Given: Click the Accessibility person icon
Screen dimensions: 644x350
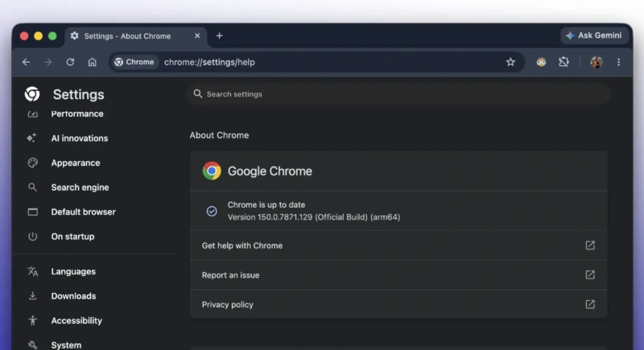Looking at the screenshot, I should [32, 320].
